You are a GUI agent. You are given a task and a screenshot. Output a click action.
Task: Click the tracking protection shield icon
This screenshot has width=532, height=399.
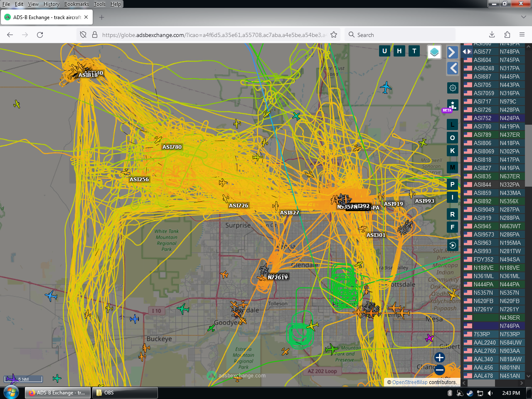click(83, 35)
